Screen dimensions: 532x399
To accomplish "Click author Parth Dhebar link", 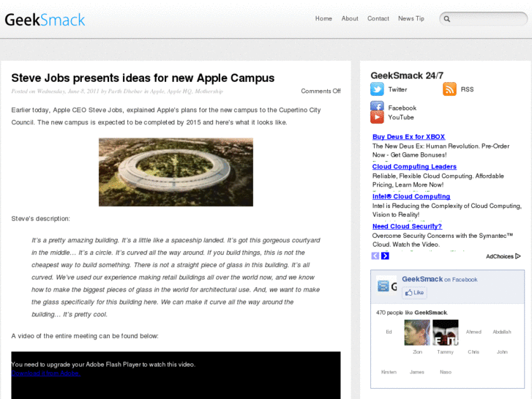I will pos(125,91).
